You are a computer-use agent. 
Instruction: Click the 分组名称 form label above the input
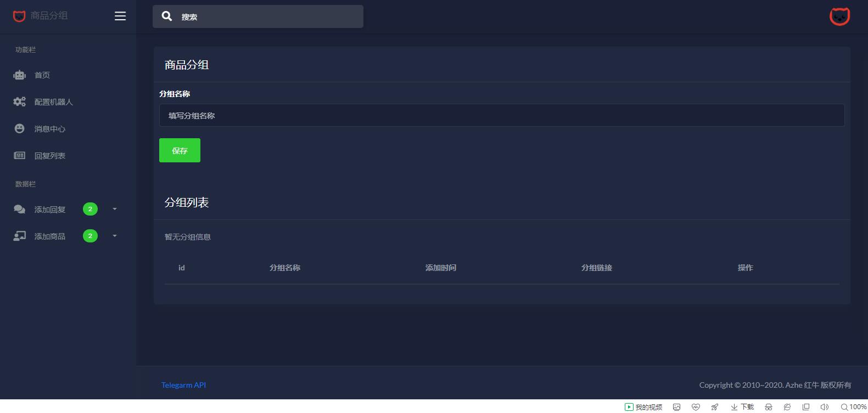click(x=175, y=94)
